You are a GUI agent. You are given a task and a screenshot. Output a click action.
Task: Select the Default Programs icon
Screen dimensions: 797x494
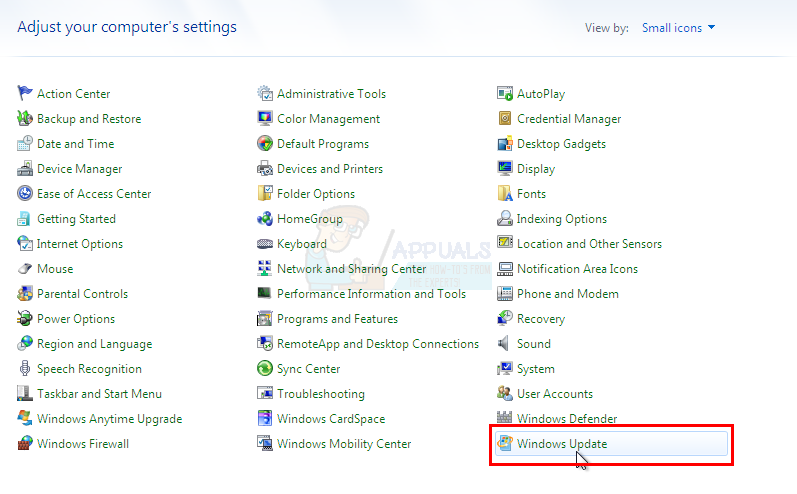coord(264,143)
